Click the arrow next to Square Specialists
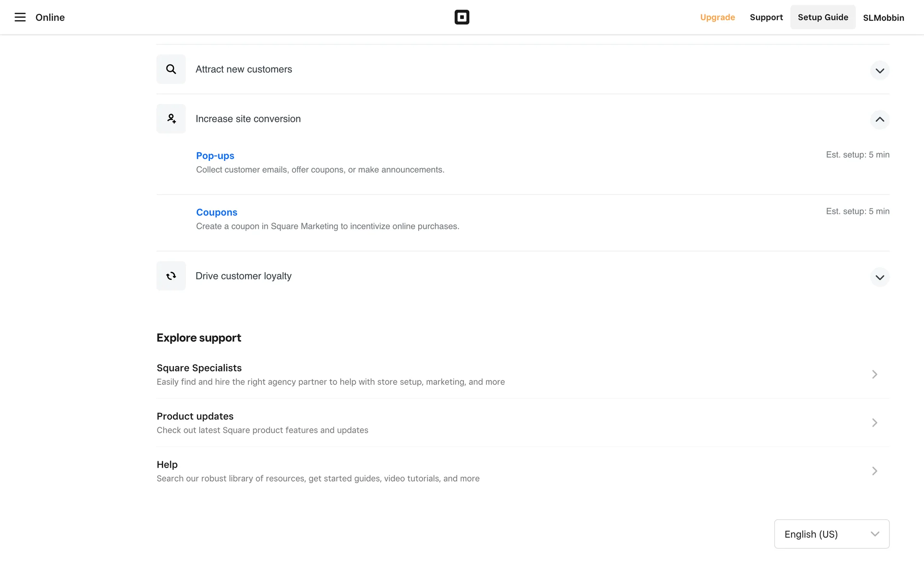Viewport: 924px width, 578px height. pyautogui.click(x=874, y=374)
